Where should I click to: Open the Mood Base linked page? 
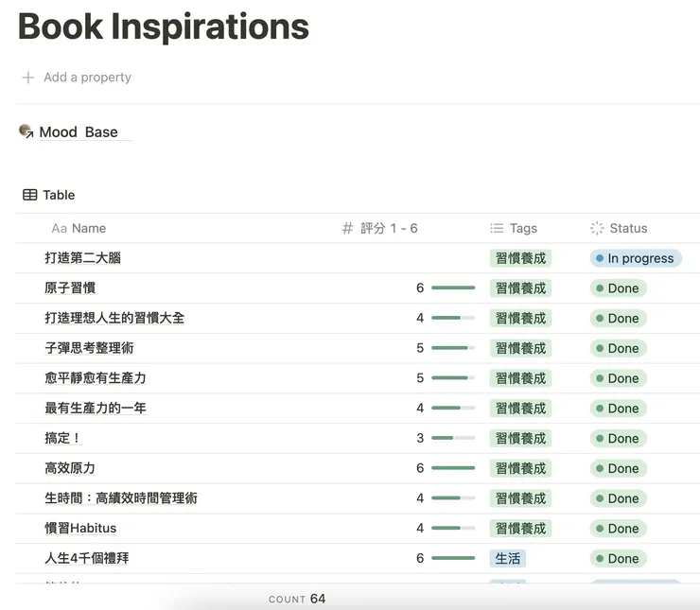[79, 132]
